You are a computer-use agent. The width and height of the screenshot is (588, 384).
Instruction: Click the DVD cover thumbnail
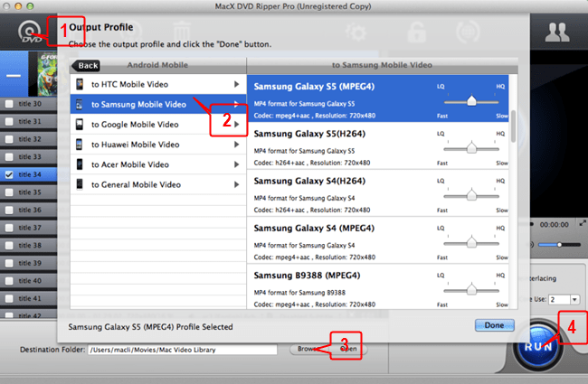[x=48, y=74]
